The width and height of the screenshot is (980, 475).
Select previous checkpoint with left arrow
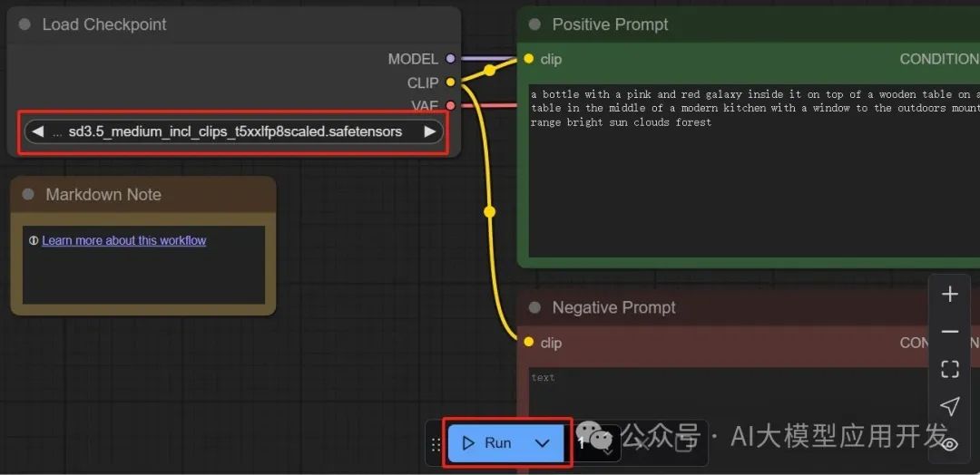pyautogui.click(x=37, y=131)
